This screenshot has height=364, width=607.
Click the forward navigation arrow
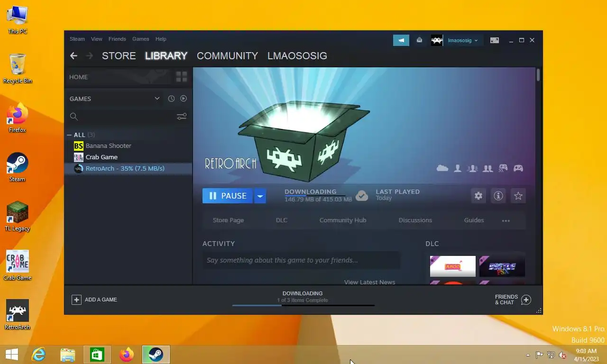coord(89,56)
